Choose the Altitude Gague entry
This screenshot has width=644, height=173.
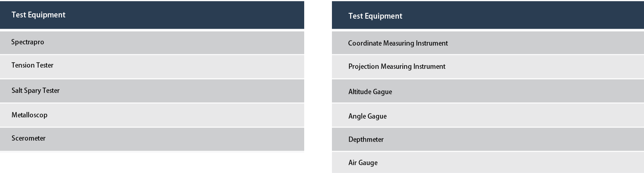488,91
